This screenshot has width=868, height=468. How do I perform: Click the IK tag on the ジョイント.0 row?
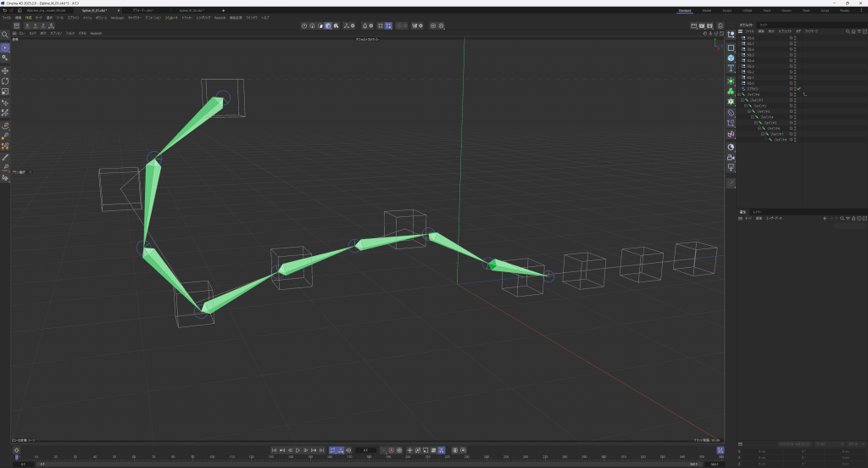coord(804,94)
